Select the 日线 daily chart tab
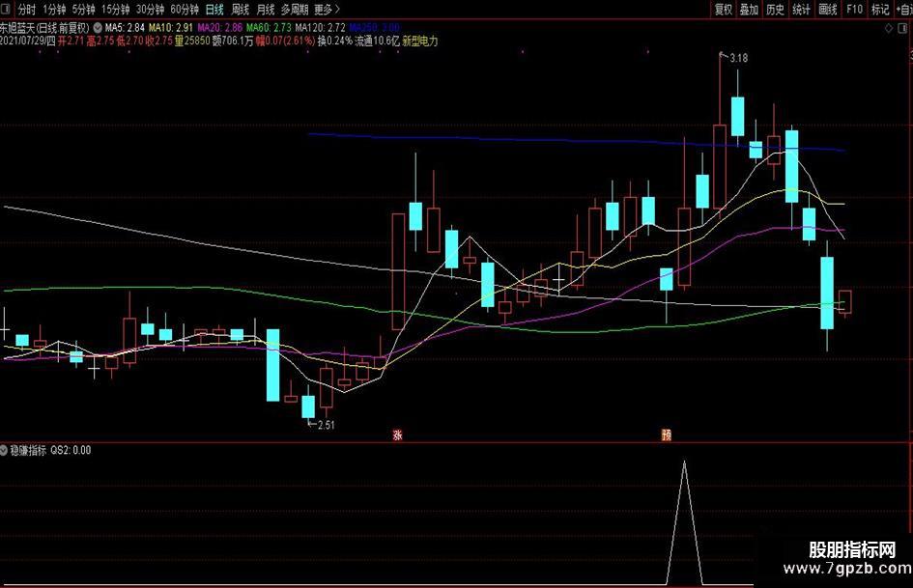This screenshot has width=913, height=588. click(214, 10)
